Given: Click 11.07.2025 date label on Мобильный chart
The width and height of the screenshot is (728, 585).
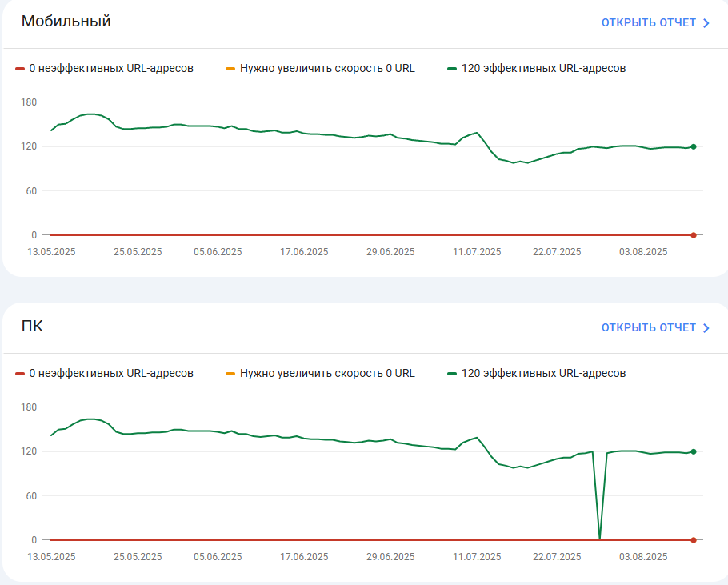Looking at the screenshot, I should [x=477, y=252].
